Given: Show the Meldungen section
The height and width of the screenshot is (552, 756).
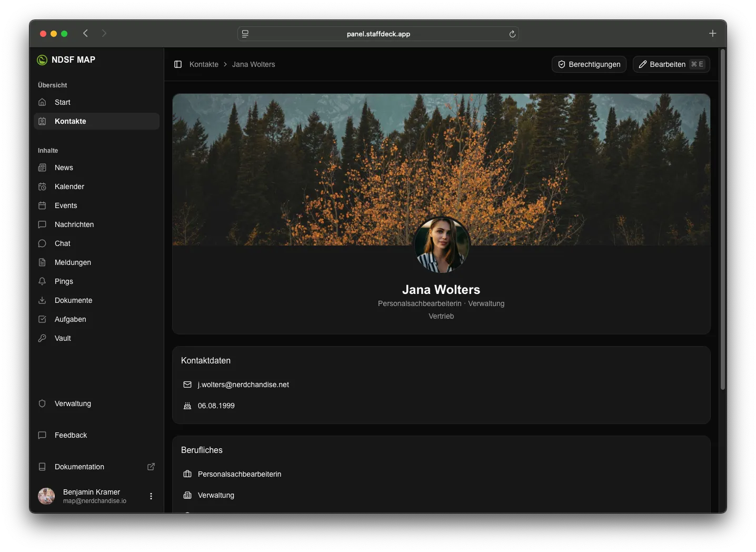Looking at the screenshot, I should click(97, 262).
